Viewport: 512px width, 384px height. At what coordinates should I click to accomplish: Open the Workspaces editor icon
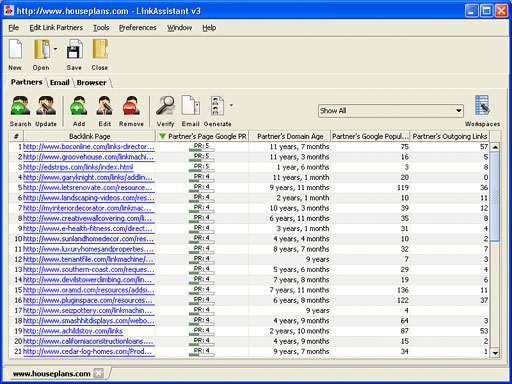(x=482, y=105)
